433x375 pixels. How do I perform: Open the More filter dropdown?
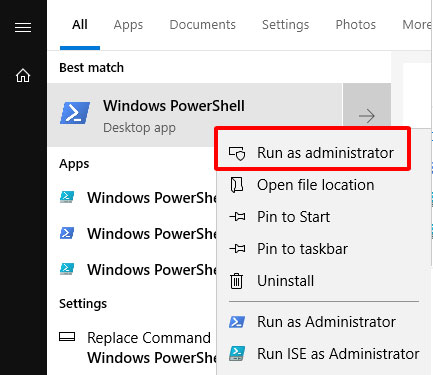pyautogui.click(x=417, y=25)
